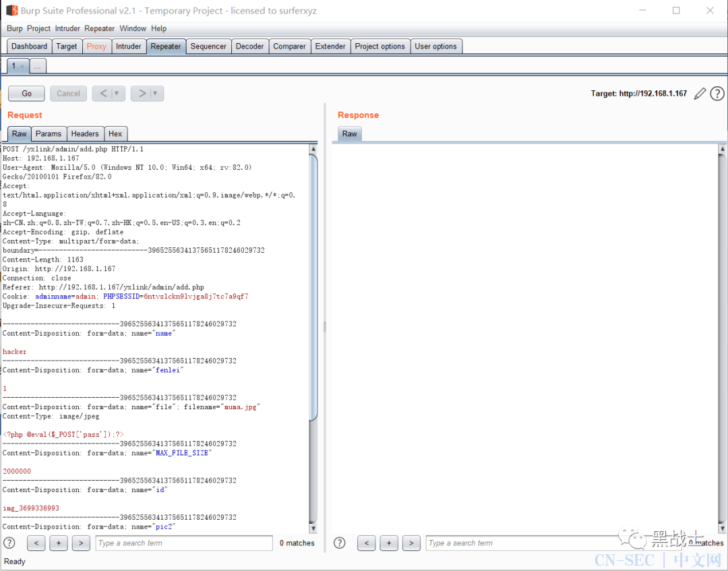The height and width of the screenshot is (571, 728).
Task: Select the response Raw tab
Action: pos(350,133)
